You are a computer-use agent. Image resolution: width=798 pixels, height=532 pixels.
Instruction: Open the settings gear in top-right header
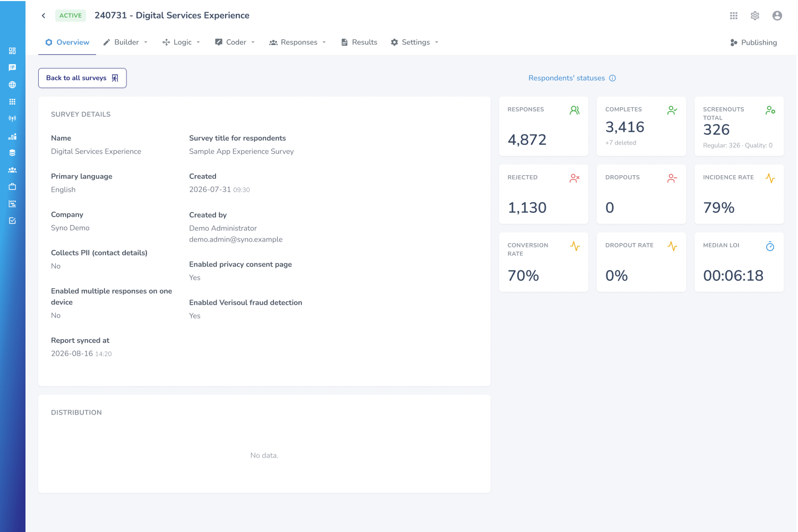coord(755,16)
